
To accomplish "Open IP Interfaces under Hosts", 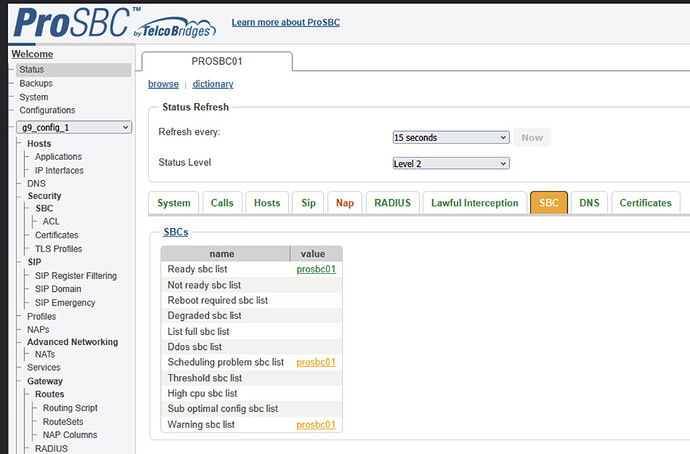I will pos(58,170).
